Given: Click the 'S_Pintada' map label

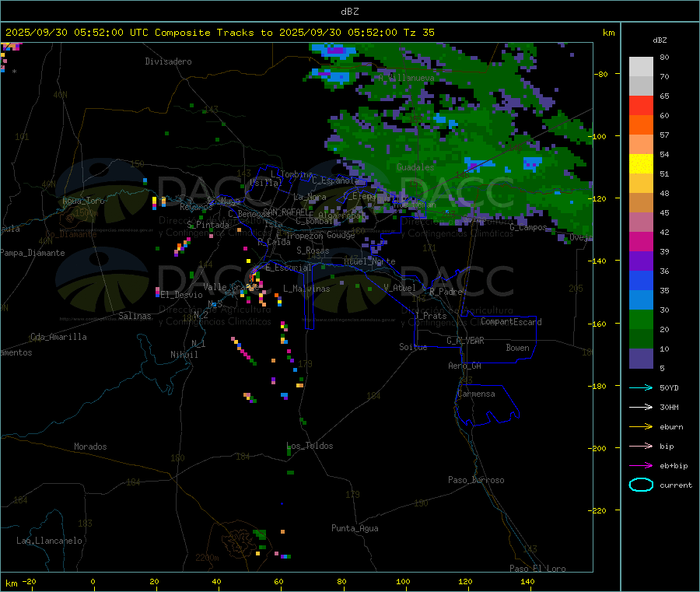Looking at the screenshot, I should coord(208,225).
